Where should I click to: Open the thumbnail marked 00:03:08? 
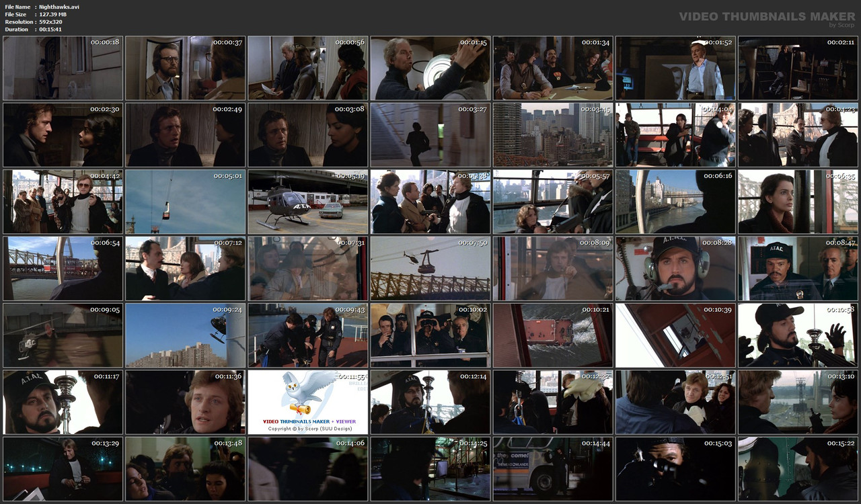[x=308, y=134]
